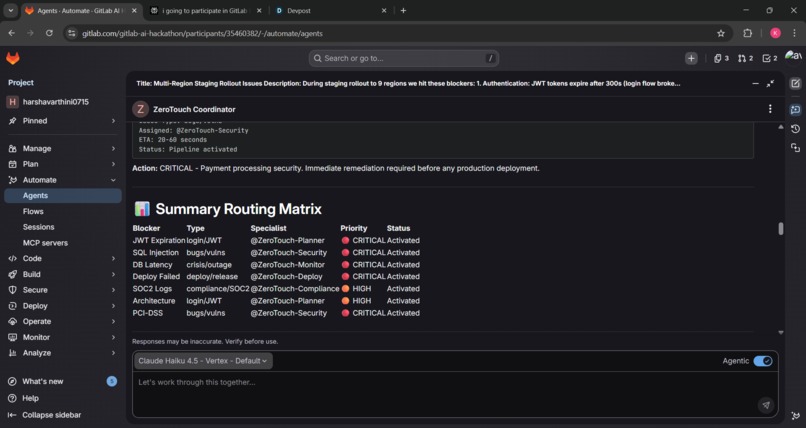Expand the Secure menu

62,290
